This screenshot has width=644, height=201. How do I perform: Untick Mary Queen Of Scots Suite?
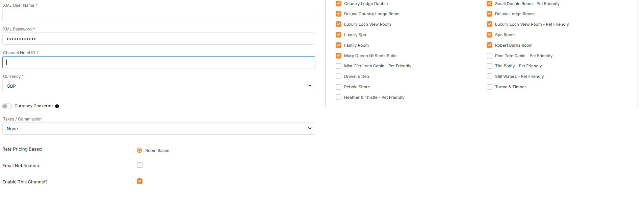click(338, 56)
